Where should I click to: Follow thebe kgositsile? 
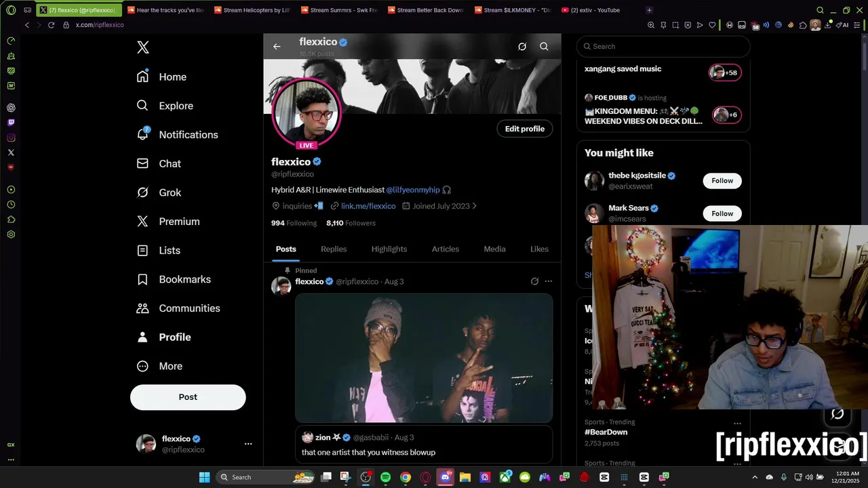722,181
